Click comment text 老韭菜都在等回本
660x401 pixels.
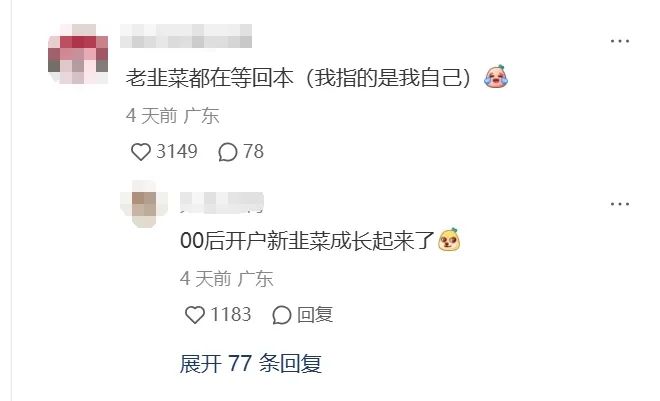click(x=210, y=78)
